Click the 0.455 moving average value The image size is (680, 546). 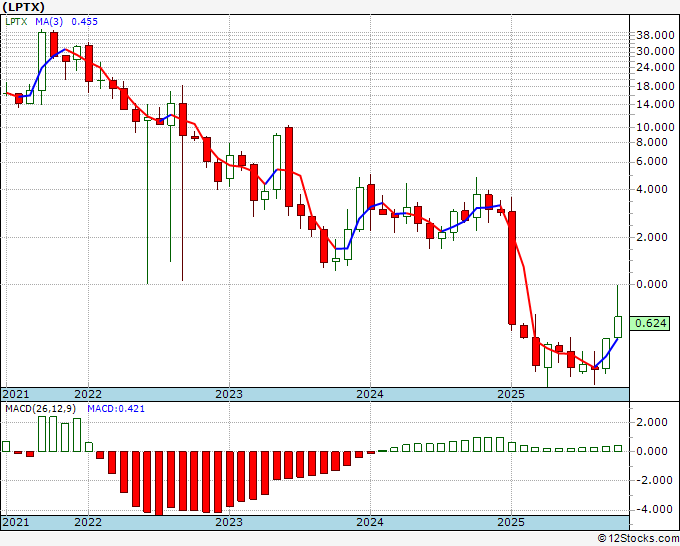(x=85, y=22)
